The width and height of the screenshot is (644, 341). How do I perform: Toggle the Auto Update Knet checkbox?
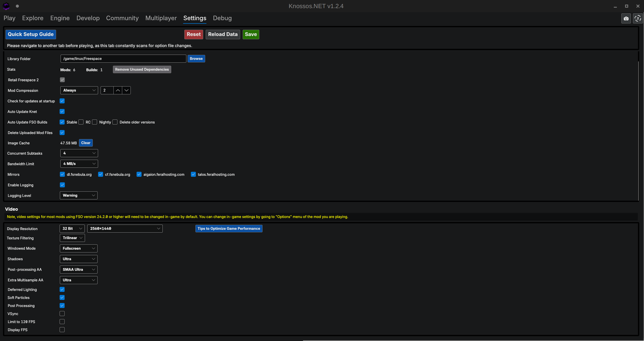point(62,112)
